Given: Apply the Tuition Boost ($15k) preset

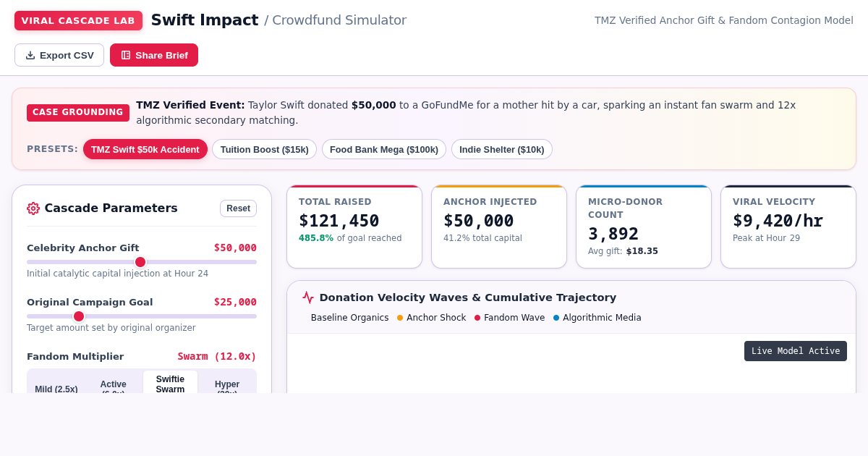Looking at the screenshot, I should pos(265,149).
